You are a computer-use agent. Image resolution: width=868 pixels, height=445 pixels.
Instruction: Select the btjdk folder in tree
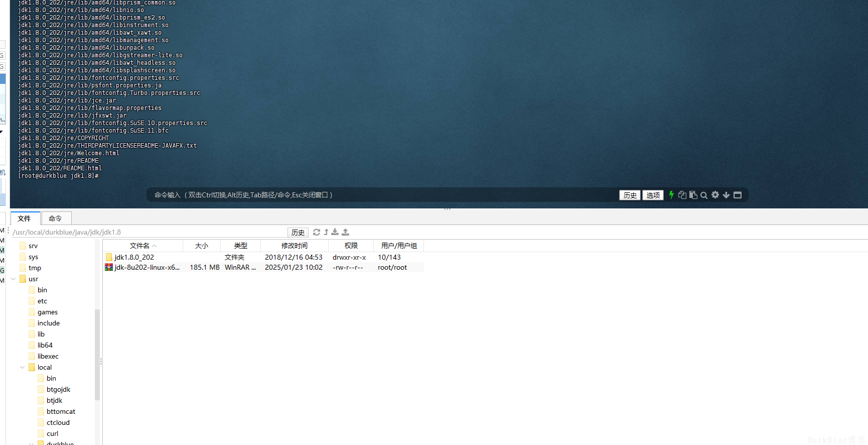[x=55, y=400]
